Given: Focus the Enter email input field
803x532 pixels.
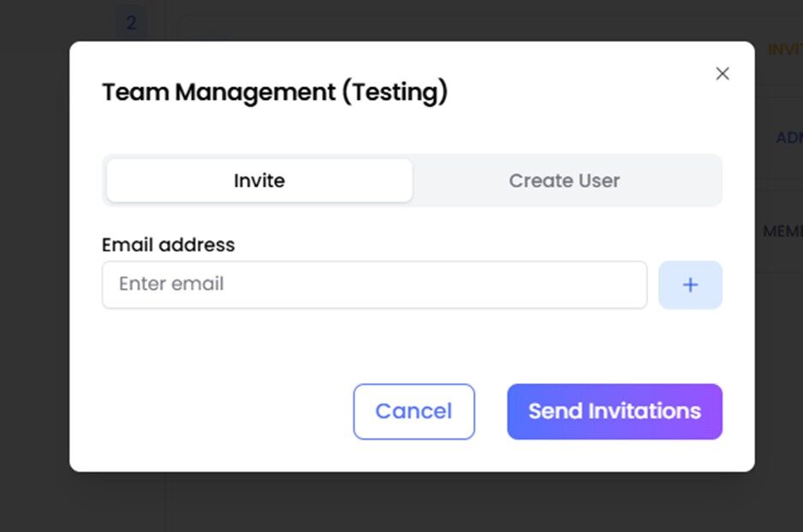Looking at the screenshot, I should [374, 285].
